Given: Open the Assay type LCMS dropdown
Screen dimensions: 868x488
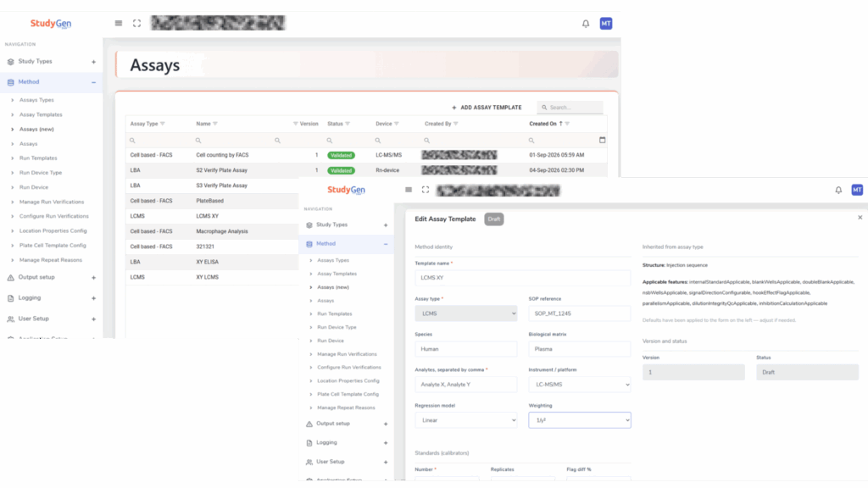Looking at the screenshot, I should (x=466, y=313).
